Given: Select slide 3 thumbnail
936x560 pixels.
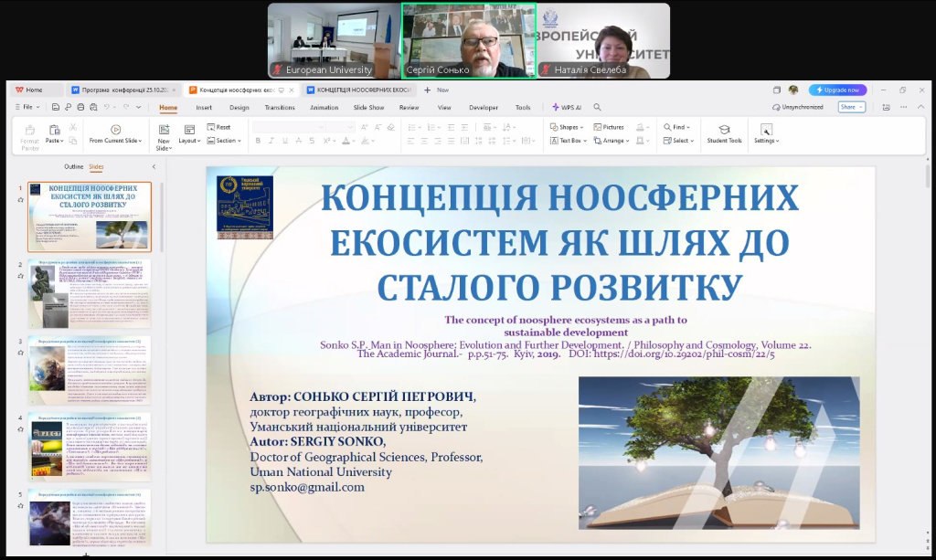Looking at the screenshot, I should 90,369.
